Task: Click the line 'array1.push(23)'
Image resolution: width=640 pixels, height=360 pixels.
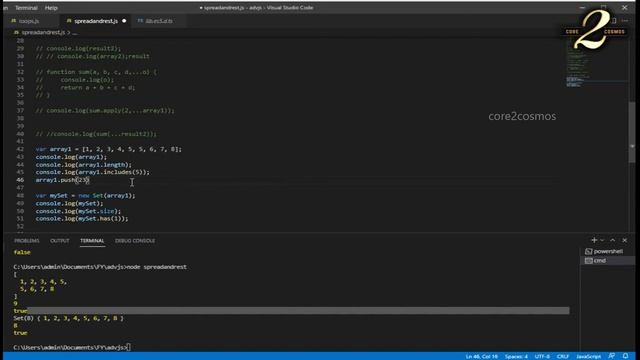Action: click(62, 180)
